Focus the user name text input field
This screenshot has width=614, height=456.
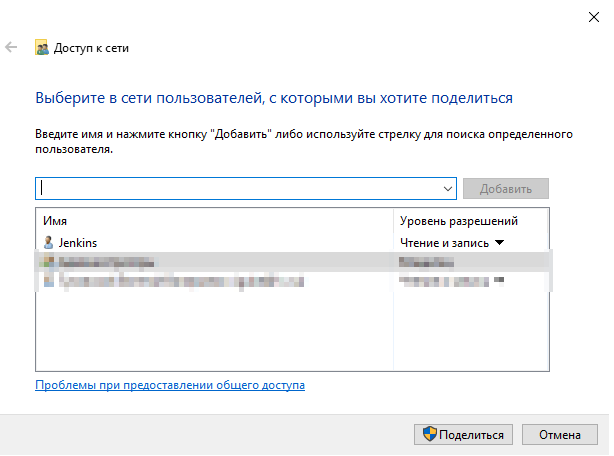[x=240, y=188]
